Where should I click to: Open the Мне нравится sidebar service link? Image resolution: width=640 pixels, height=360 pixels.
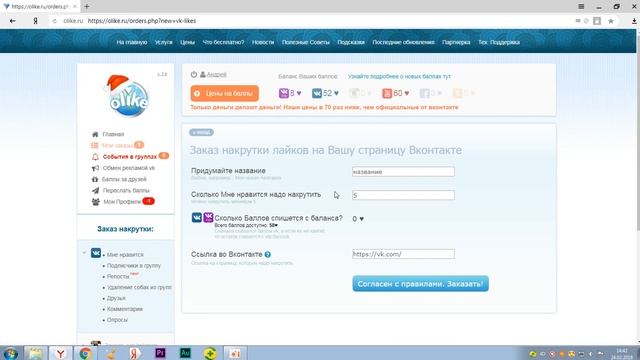125,255
